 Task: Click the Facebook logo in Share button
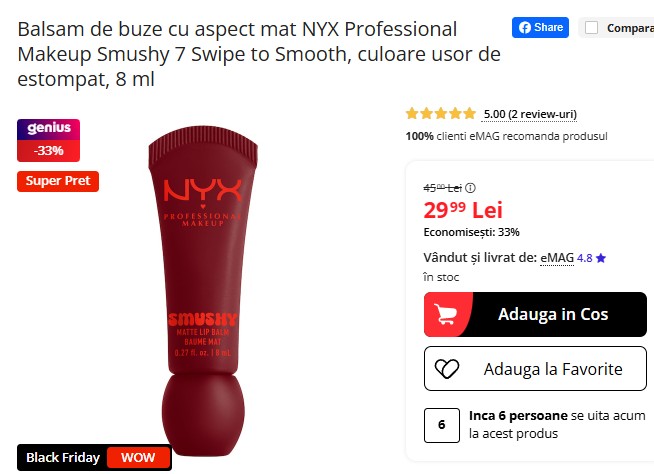pos(525,28)
